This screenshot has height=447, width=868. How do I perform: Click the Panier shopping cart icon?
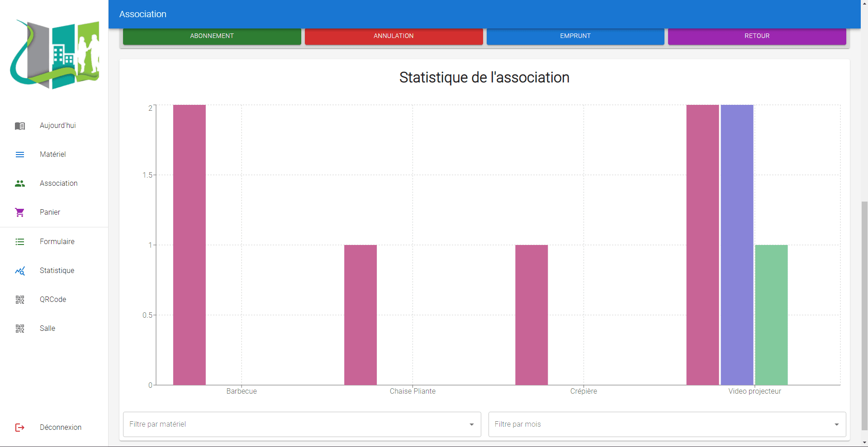pyautogui.click(x=20, y=212)
